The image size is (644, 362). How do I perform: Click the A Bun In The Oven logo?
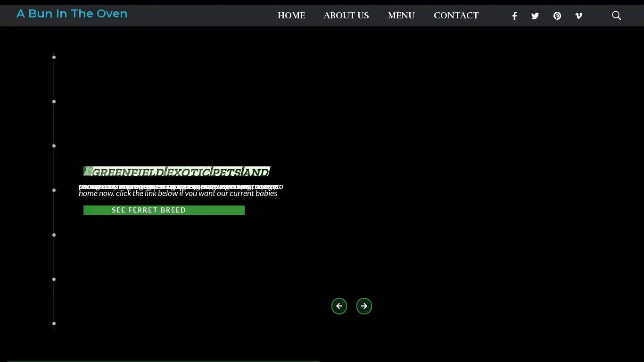pos(72,14)
